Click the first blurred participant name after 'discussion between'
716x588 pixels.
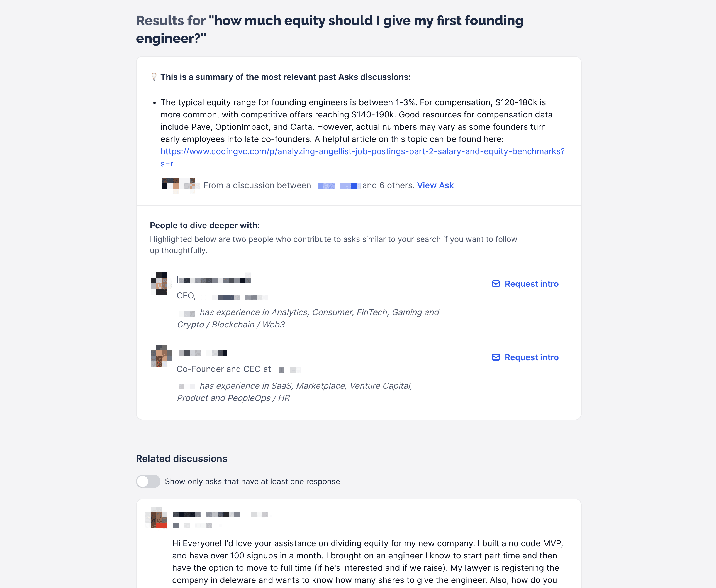point(326,186)
